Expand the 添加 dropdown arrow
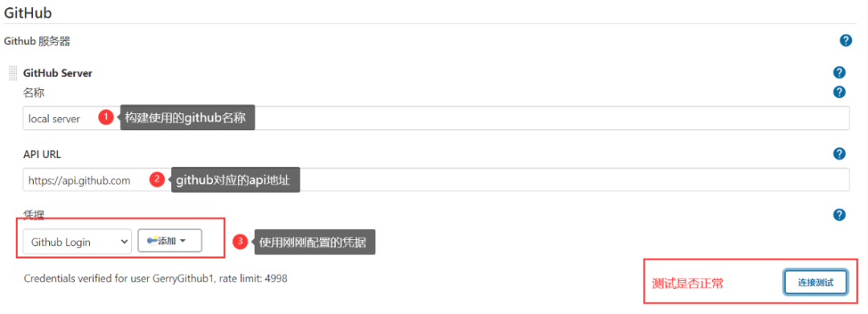868x314 pixels. tap(182, 241)
